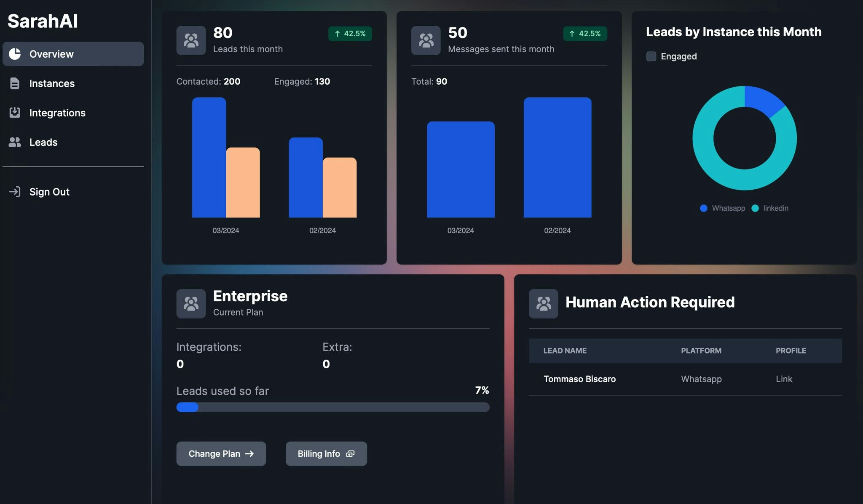This screenshot has height=504, width=863.
Task: Open the Instances menu item
Action: pos(52,83)
